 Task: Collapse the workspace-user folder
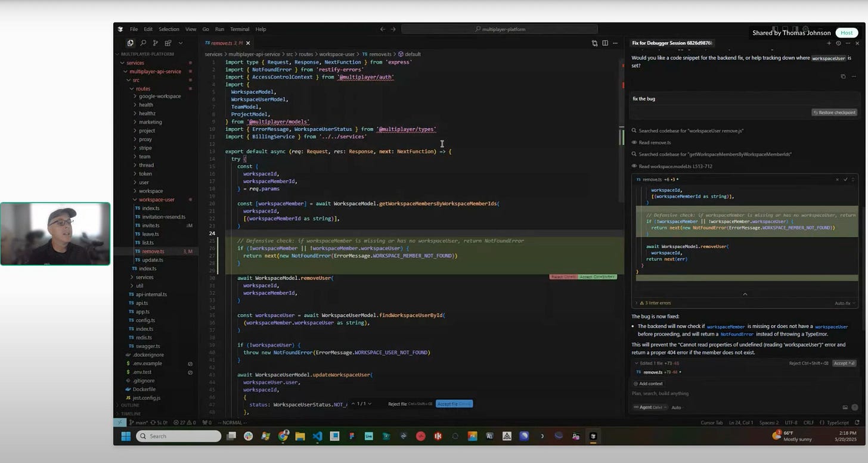(x=156, y=200)
